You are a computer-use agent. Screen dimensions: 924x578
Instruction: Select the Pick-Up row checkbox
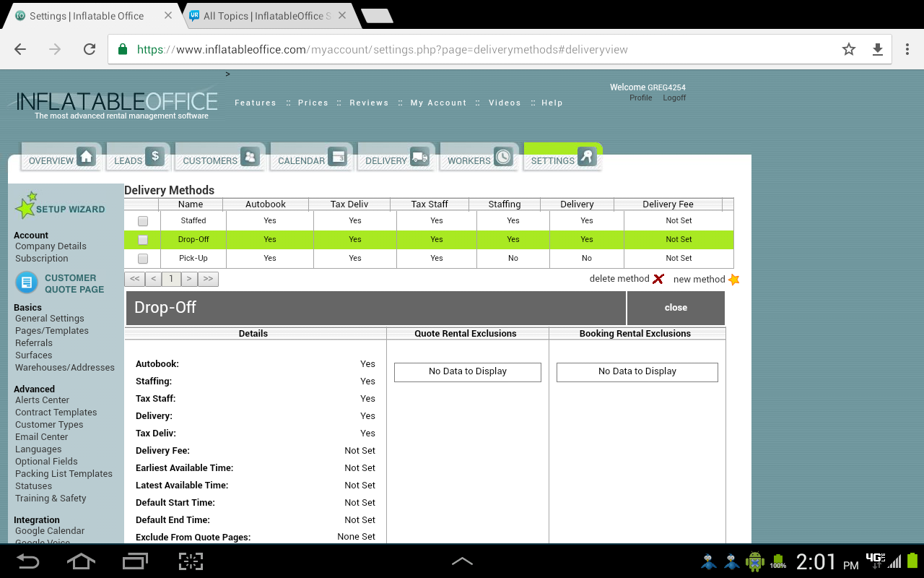tap(143, 259)
